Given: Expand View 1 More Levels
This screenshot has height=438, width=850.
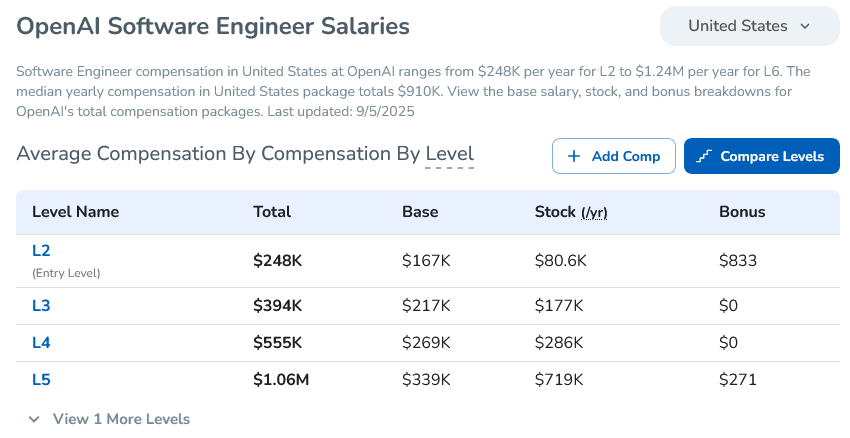Looking at the screenshot, I should (120, 419).
